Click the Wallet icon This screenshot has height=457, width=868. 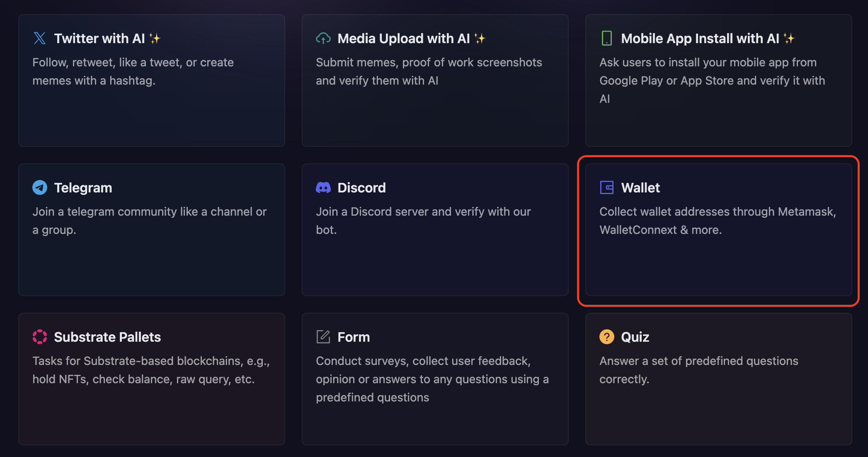[606, 187]
